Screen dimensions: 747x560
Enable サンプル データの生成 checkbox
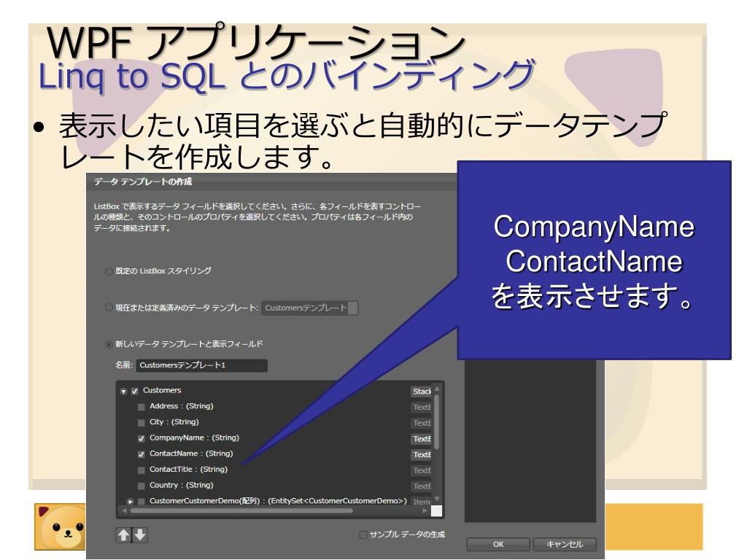point(363,534)
